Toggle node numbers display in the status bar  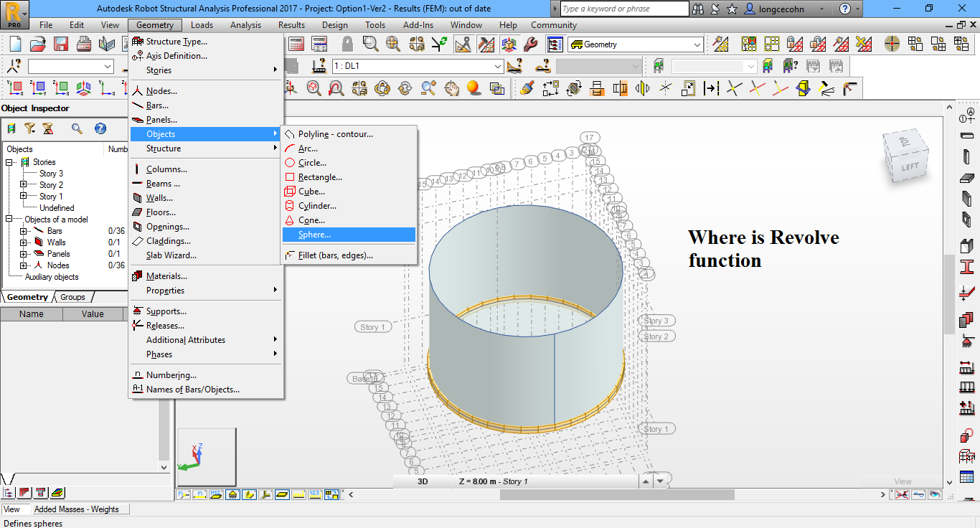[182, 494]
